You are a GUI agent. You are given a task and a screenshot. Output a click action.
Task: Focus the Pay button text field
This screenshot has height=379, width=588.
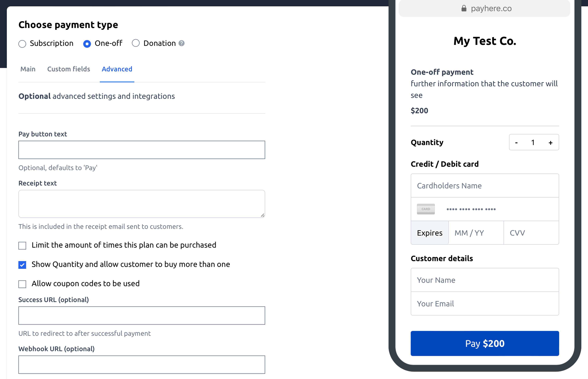[142, 150]
